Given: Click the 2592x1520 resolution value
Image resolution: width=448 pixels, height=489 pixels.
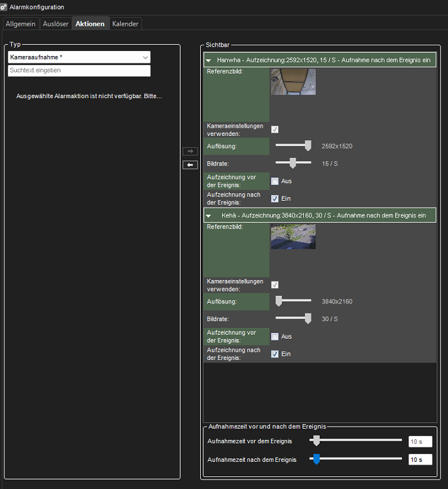Looking at the screenshot, I should [337, 146].
